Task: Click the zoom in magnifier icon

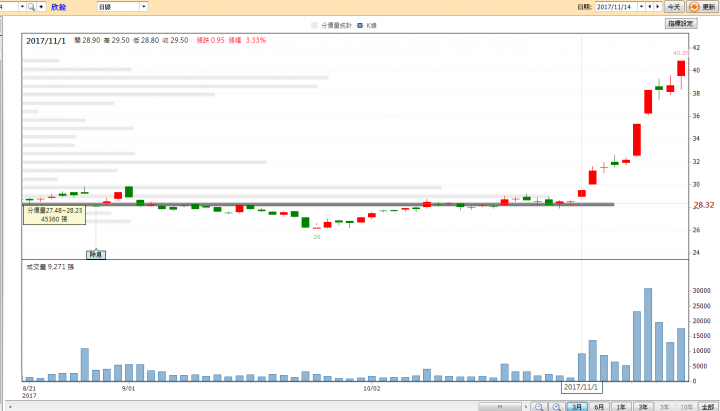Action: pos(557,407)
